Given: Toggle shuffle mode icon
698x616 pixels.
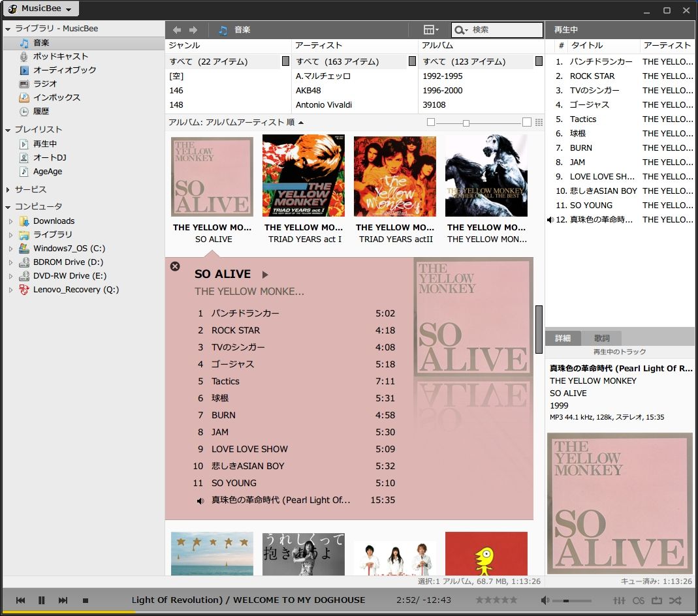Looking at the screenshot, I should point(675,600).
